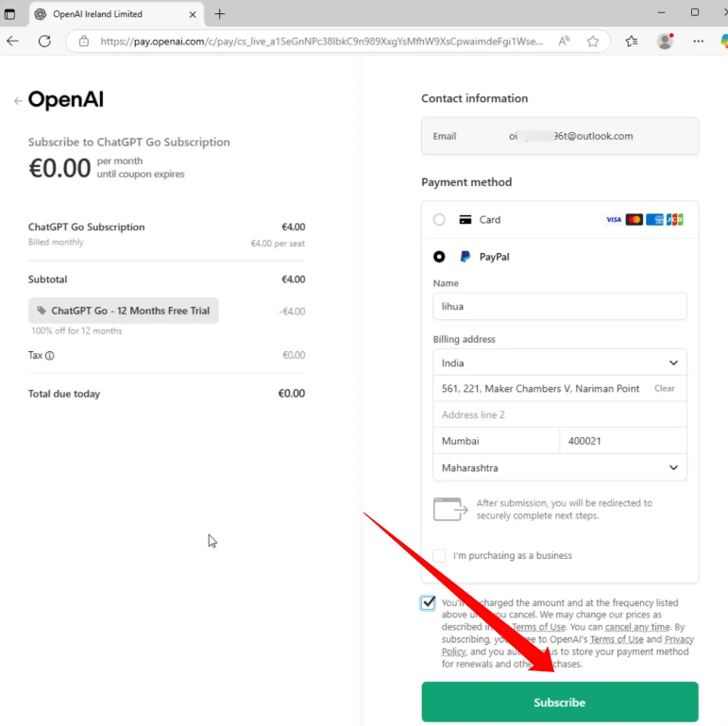728x726 pixels.
Task: Click the Name input field
Action: click(x=559, y=307)
